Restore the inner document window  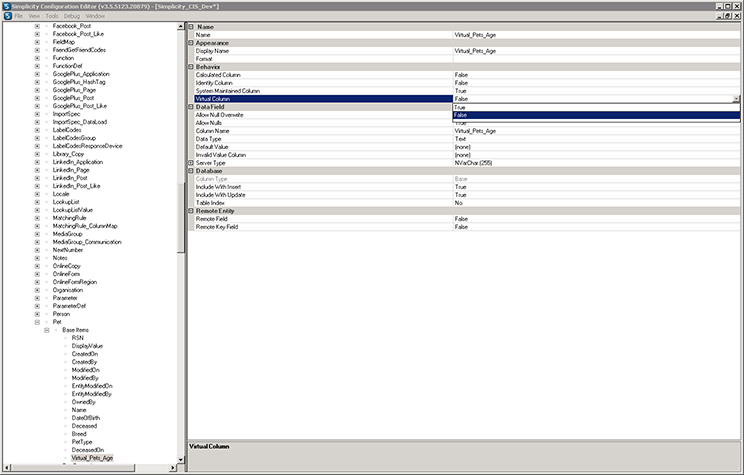coord(728,16)
